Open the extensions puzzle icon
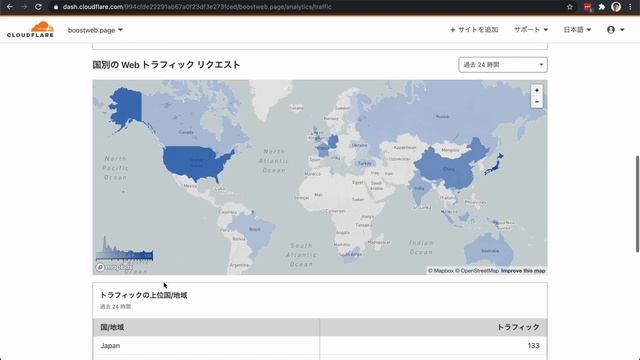The width and height of the screenshot is (640, 360). click(x=602, y=7)
